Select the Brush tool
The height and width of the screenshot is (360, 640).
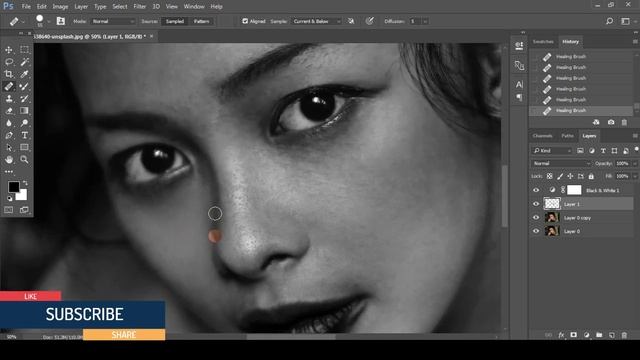pyautogui.click(x=24, y=87)
